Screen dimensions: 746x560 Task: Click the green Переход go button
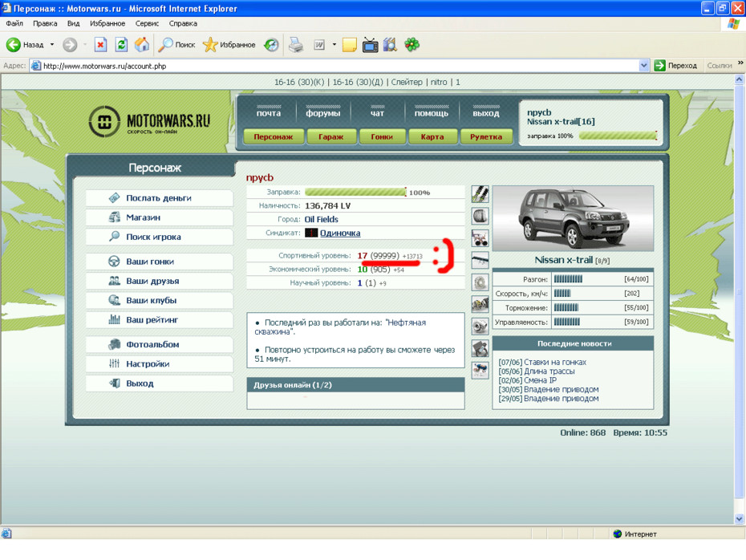coord(675,66)
